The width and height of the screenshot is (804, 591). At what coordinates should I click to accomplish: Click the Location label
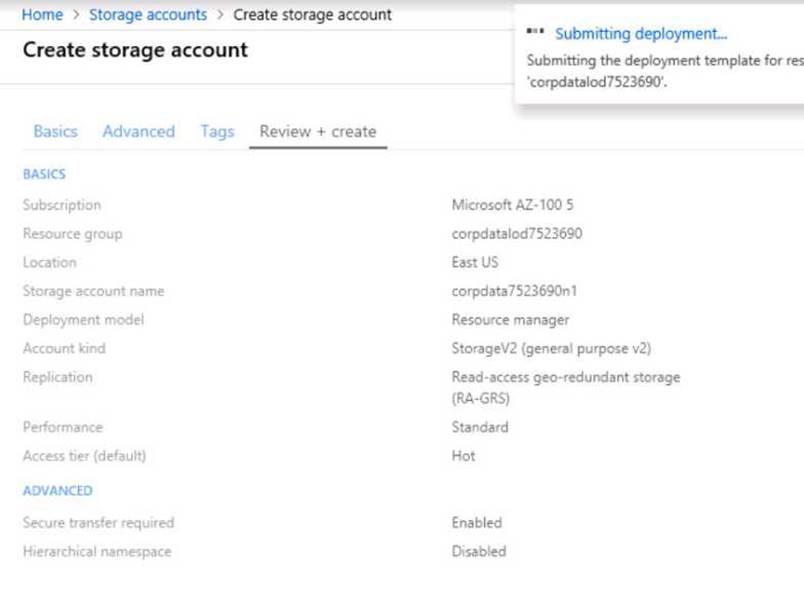coord(50,262)
